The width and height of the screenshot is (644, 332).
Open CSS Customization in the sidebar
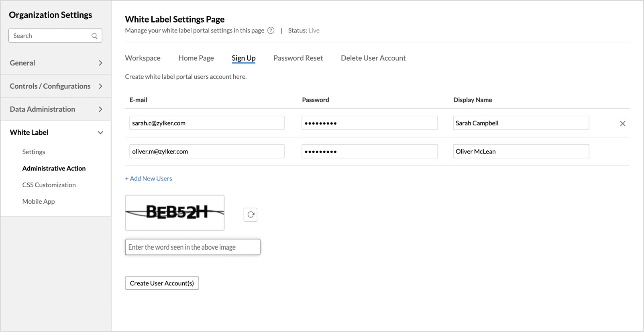[49, 185]
